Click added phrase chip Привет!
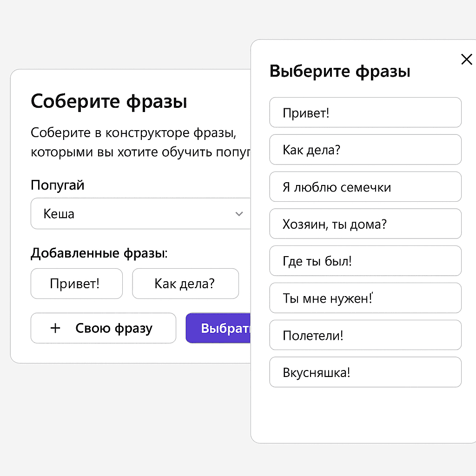 pyautogui.click(x=76, y=284)
